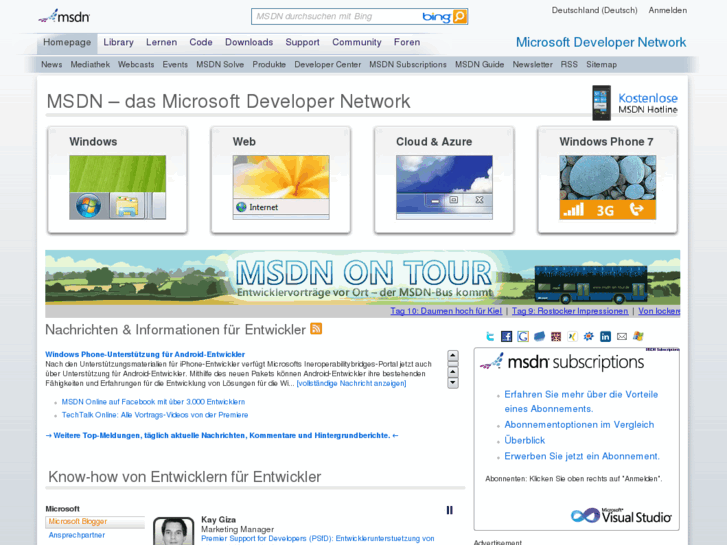Open the Windows tile
This screenshot has height=545, width=727.
click(x=117, y=180)
